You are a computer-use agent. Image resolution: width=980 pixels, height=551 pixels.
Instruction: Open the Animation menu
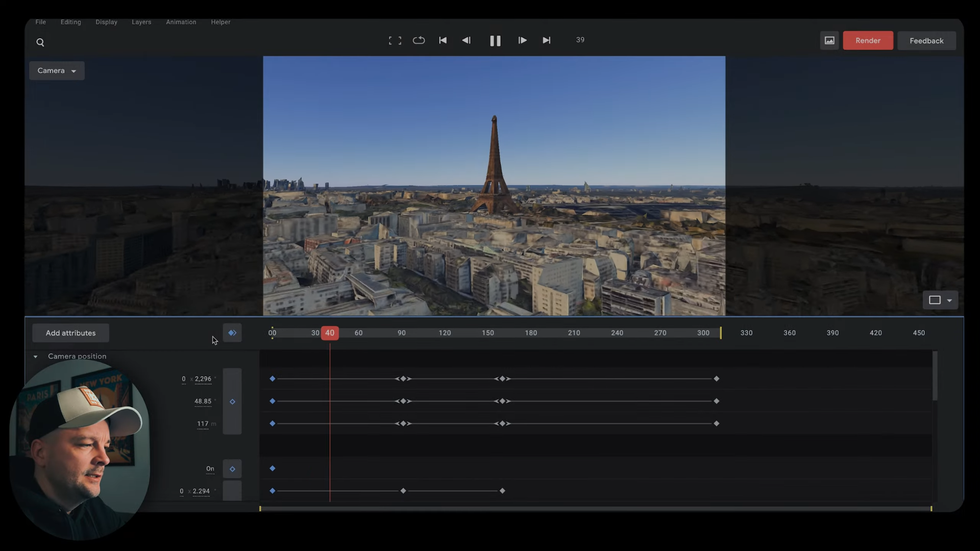click(x=181, y=22)
